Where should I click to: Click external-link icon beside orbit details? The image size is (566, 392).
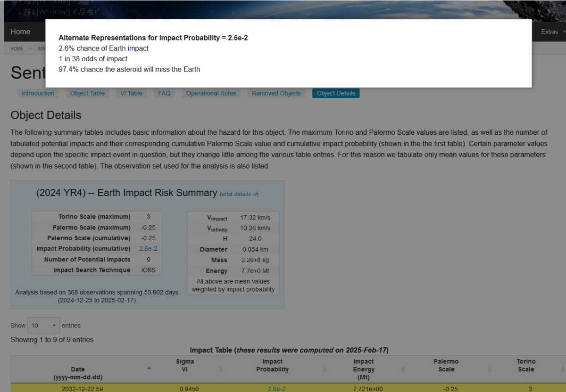click(255, 194)
